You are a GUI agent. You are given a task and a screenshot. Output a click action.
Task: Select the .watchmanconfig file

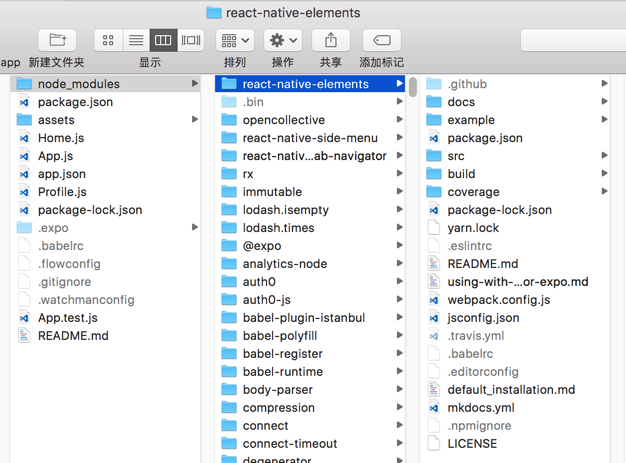105,300
